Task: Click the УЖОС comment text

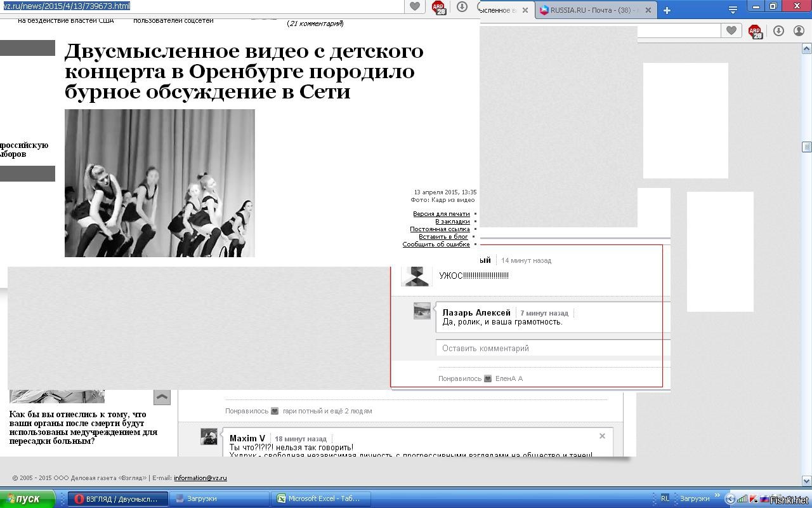Action: (474, 276)
